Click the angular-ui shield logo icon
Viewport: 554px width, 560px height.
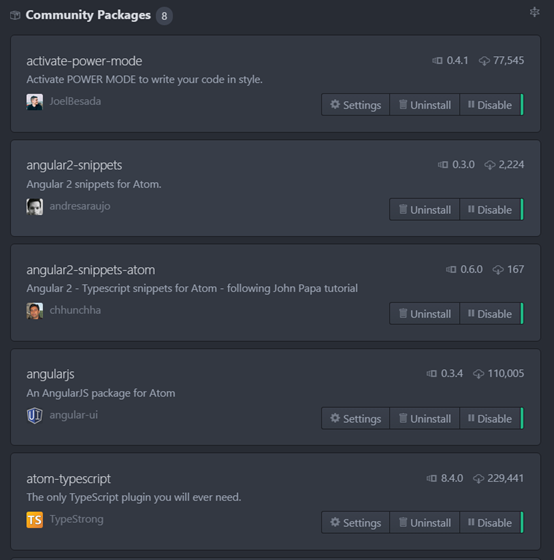35,416
